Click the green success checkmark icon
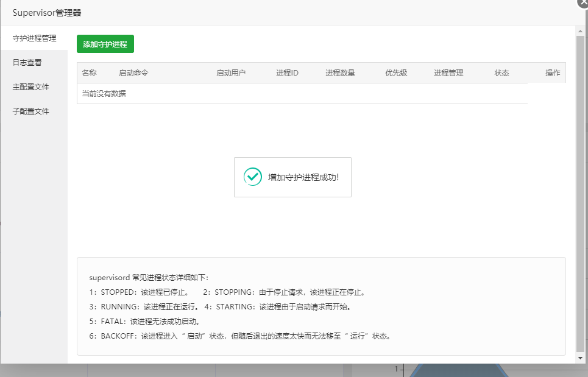 click(x=253, y=177)
